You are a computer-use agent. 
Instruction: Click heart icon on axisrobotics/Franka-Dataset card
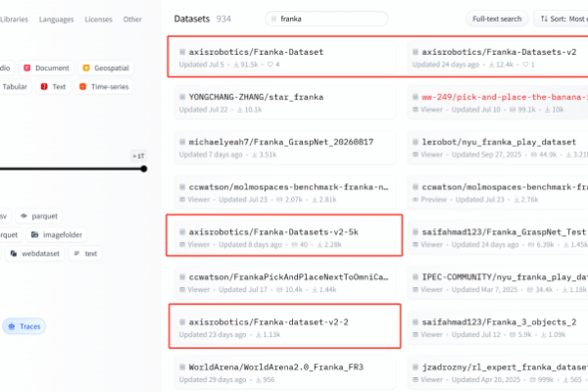click(270, 65)
